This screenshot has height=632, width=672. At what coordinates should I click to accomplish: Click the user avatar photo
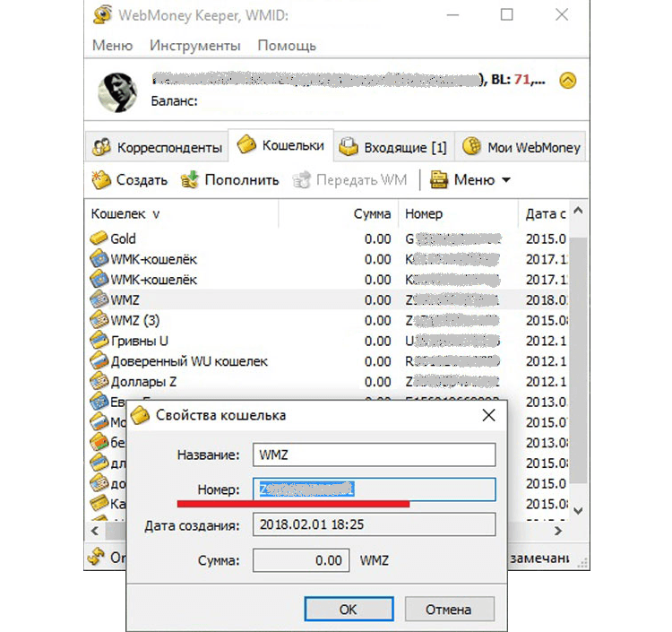click(117, 92)
